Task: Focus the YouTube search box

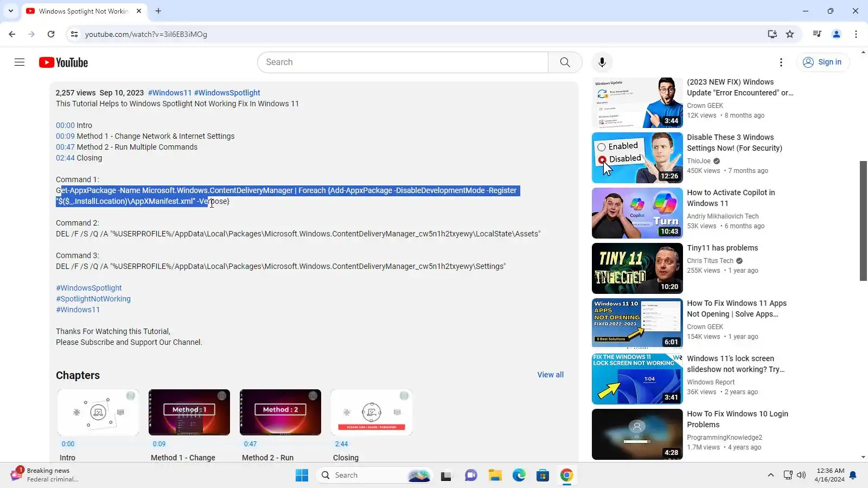Action: (403, 62)
